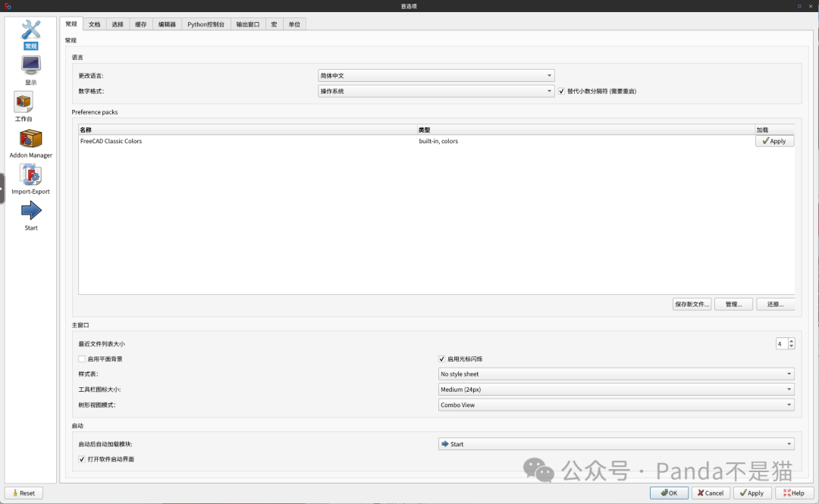Image resolution: width=819 pixels, height=504 pixels.
Task: Click the bottom Apply button
Action: 752,493
